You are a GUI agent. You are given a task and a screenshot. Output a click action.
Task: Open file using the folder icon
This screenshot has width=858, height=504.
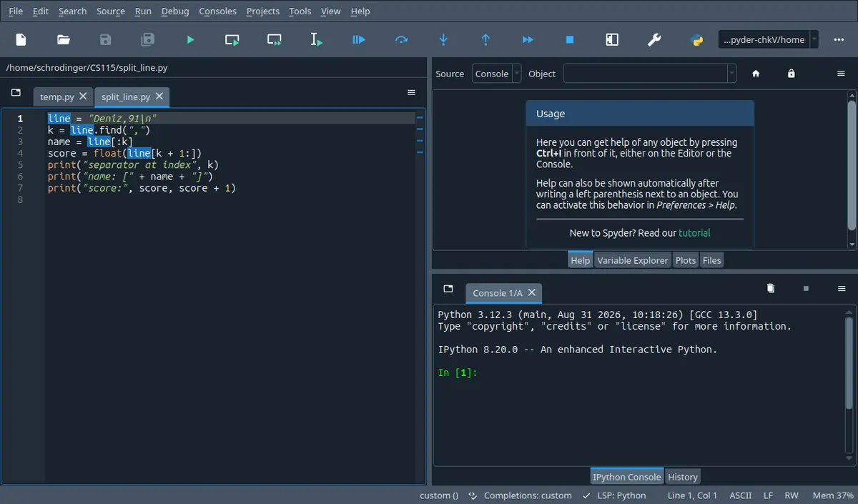tap(63, 40)
